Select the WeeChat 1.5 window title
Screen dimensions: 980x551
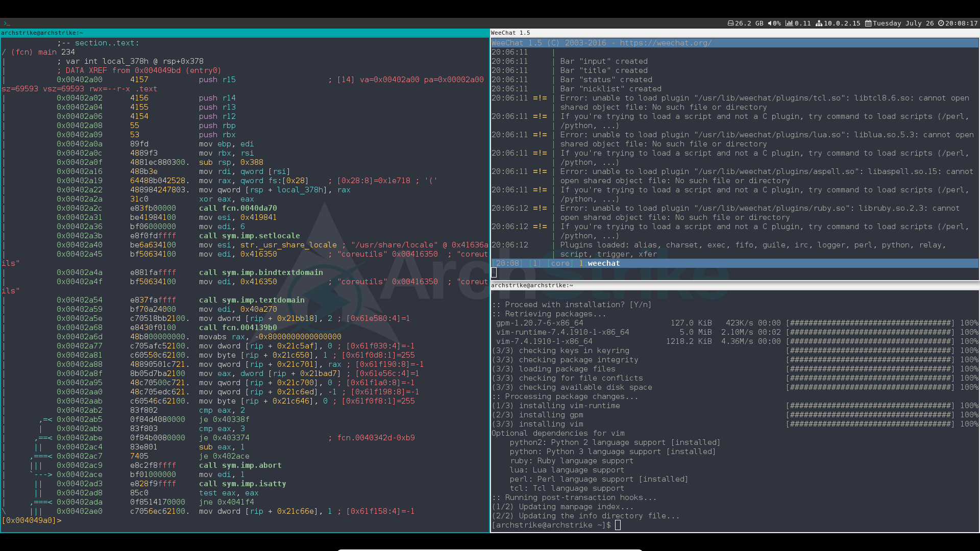pos(510,33)
